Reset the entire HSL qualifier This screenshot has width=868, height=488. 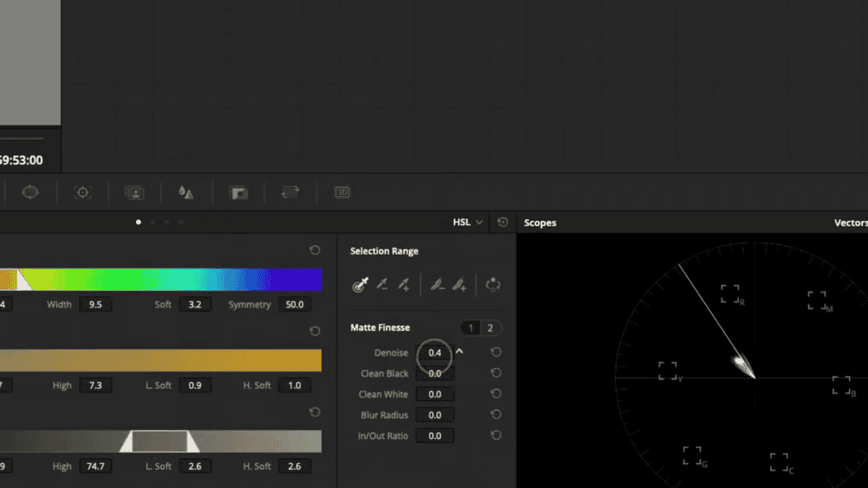[x=503, y=222]
